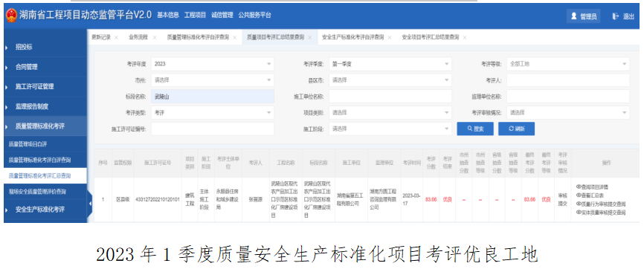Focus the 施工单位名称 input field
The width and height of the screenshot is (644, 269).
click(x=390, y=96)
